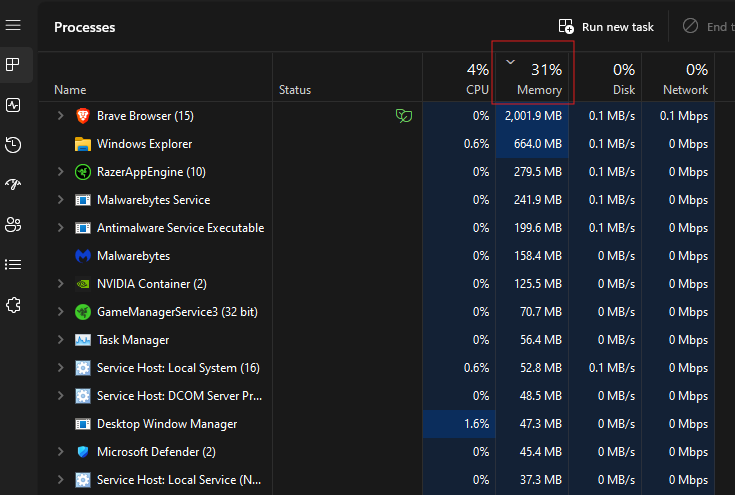
Task: Click the 70.7 MB memory cell
Action: (532, 312)
